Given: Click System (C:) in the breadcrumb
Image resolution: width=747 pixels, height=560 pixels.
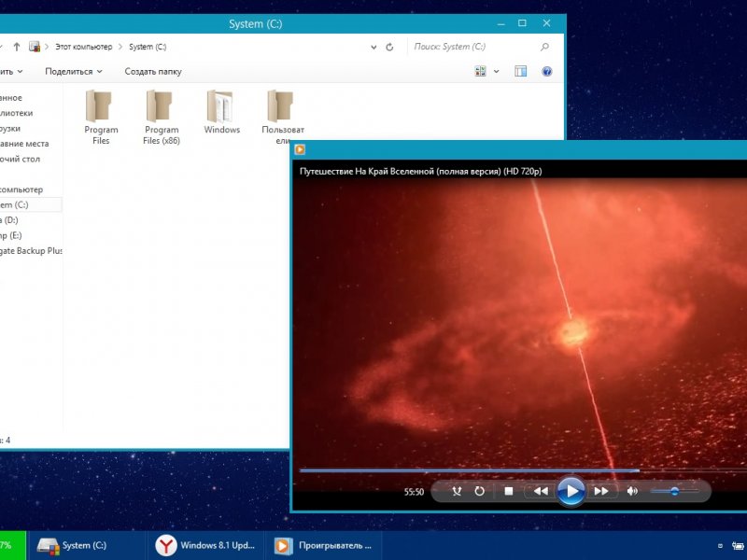Looking at the screenshot, I should click(148, 47).
